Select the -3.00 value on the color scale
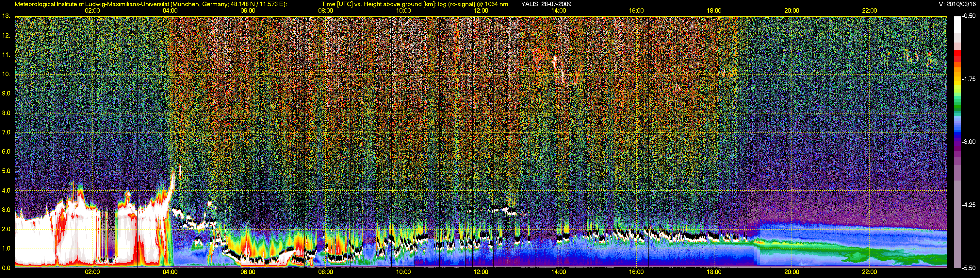 [x=968, y=142]
